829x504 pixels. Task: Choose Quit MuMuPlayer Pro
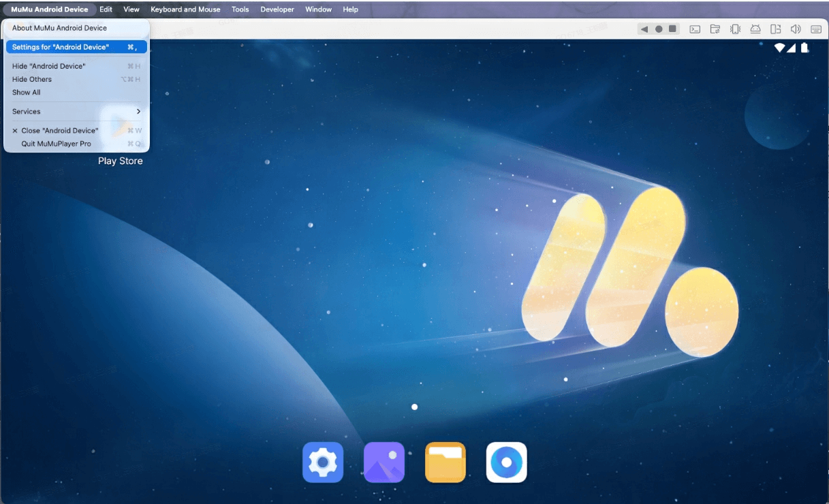tap(56, 144)
